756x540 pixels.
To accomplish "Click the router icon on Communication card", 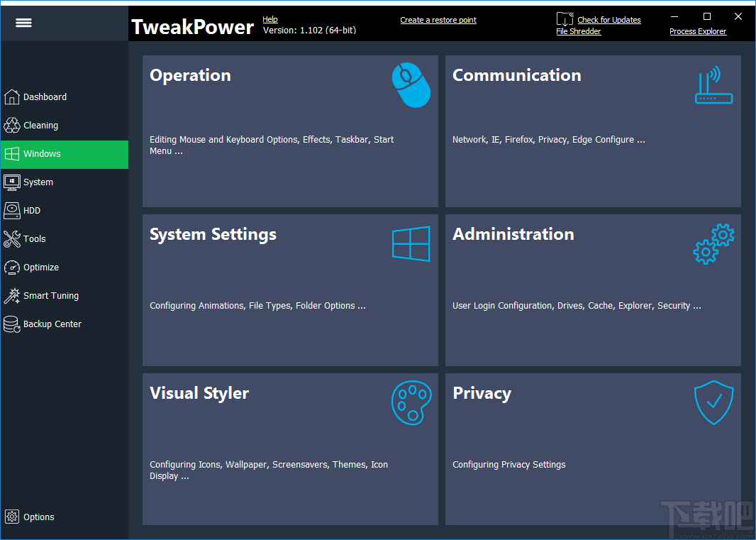I will pos(713,84).
